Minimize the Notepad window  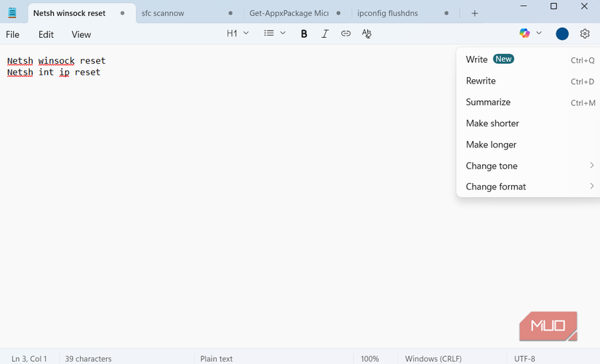[524, 6]
